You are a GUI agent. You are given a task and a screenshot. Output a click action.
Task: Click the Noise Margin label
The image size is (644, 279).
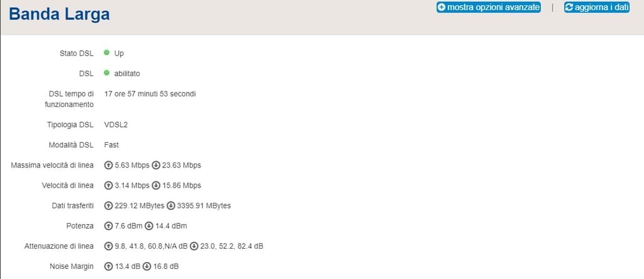click(x=70, y=266)
